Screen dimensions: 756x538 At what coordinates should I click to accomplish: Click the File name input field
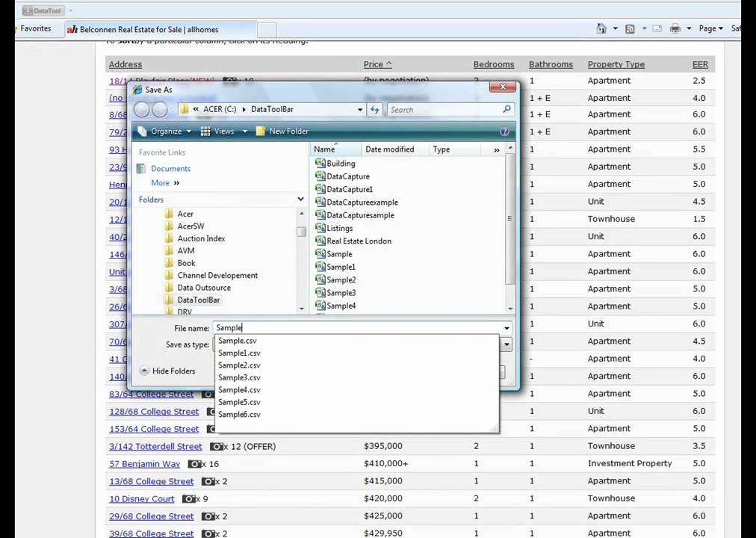(x=357, y=328)
